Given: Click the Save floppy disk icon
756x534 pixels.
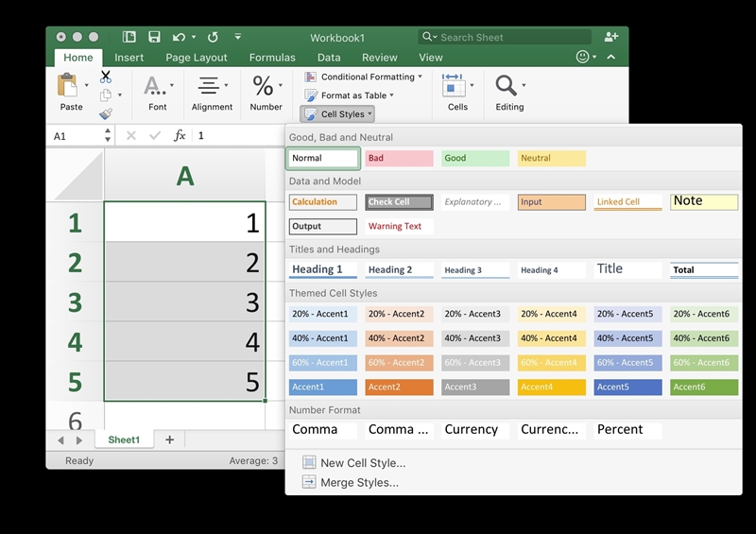Looking at the screenshot, I should tap(154, 37).
